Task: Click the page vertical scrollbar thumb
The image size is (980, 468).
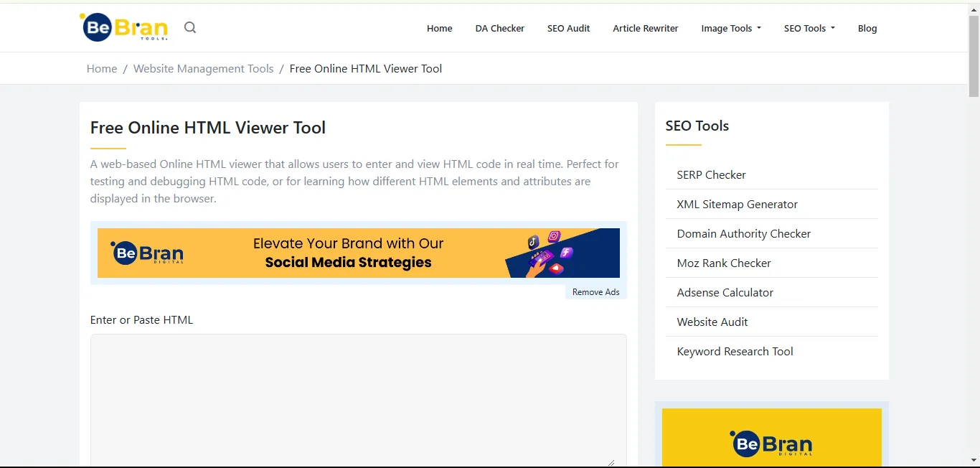Action: (x=974, y=56)
